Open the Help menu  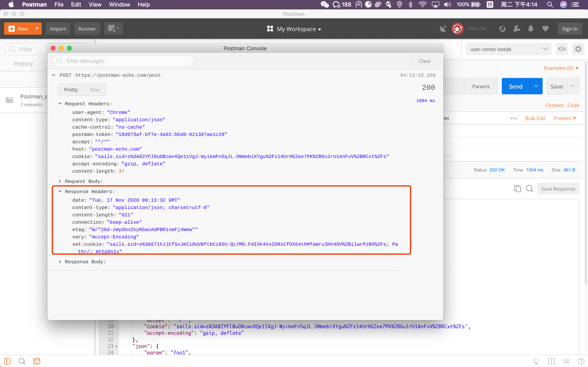pos(144,5)
